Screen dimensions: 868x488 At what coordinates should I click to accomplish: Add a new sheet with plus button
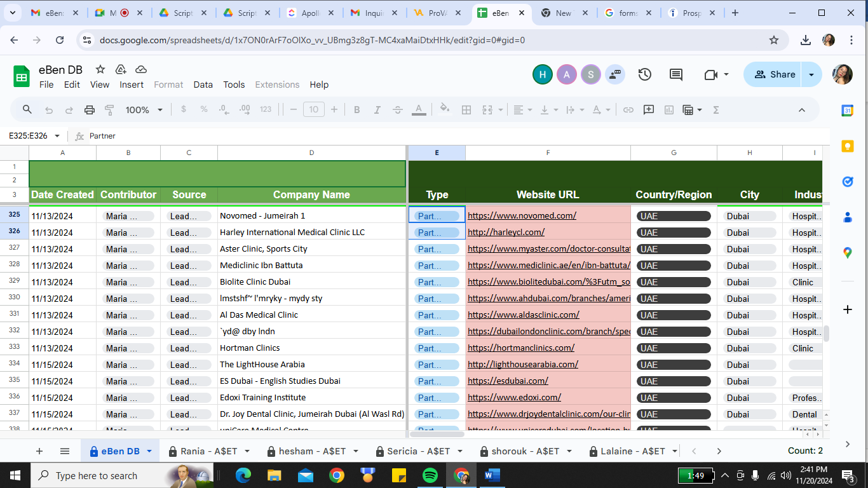tap(39, 451)
